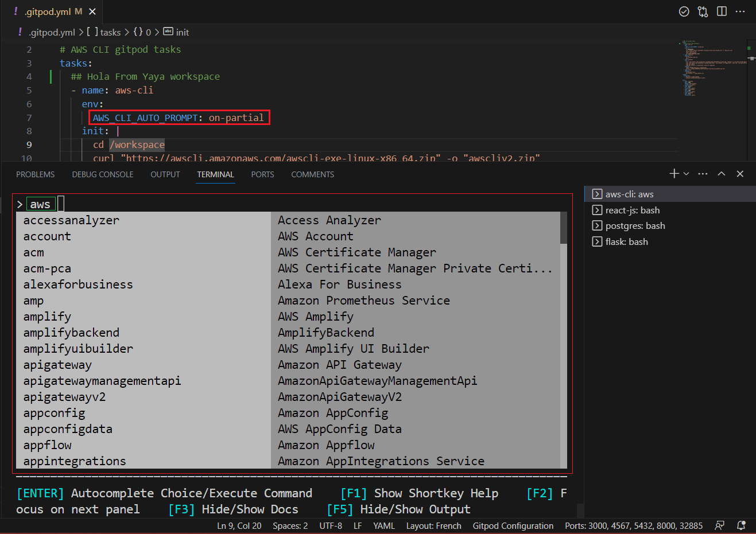Open changes compare icon in editor toolbar
The width and height of the screenshot is (756, 534).
point(703,11)
